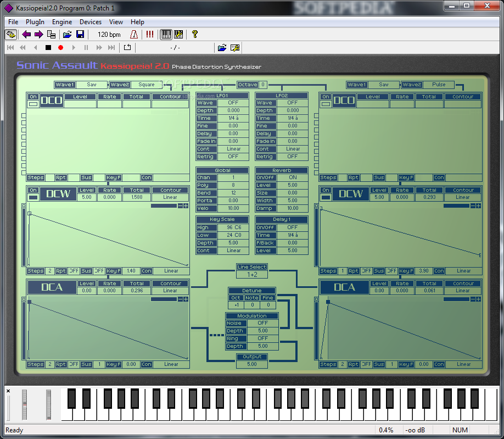The height and width of the screenshot is (439, 504).
Task: Open the PlugIn menu
Action: tap(35, 22)
